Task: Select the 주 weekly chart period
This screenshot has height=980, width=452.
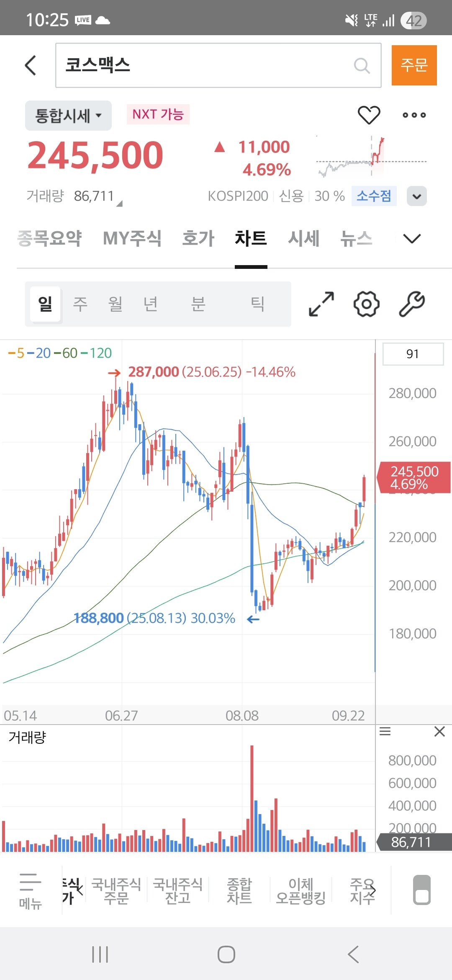Action: point(80,304)
